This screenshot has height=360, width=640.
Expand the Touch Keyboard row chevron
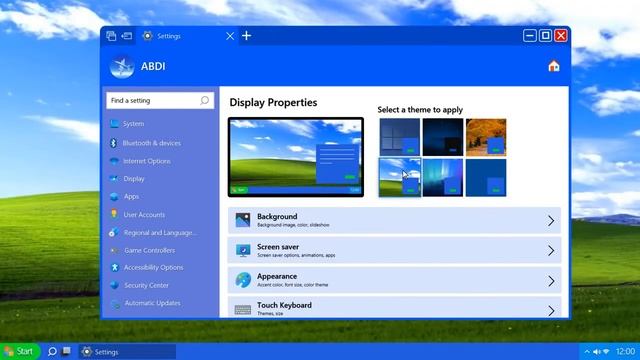click(x=551, y=311)
